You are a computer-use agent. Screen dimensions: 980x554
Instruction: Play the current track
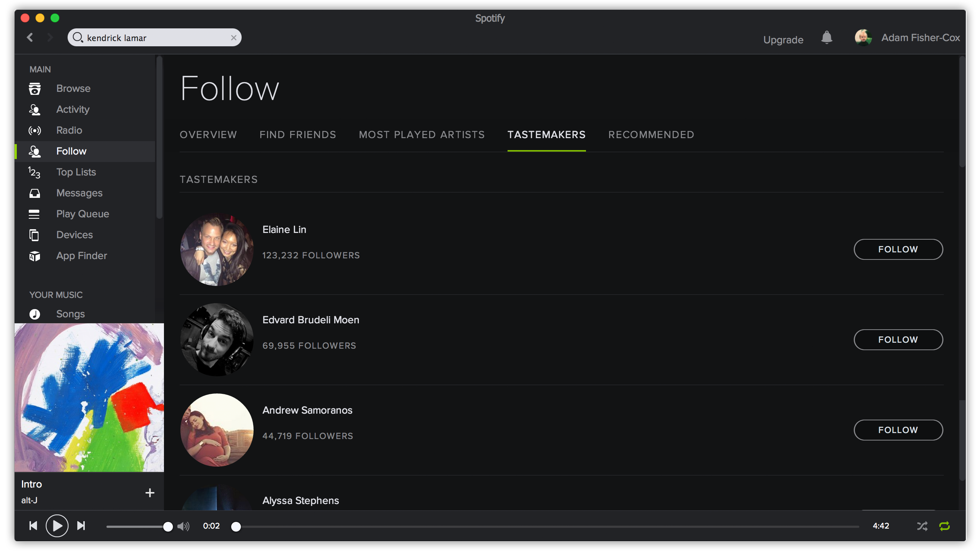click(57, 526)
